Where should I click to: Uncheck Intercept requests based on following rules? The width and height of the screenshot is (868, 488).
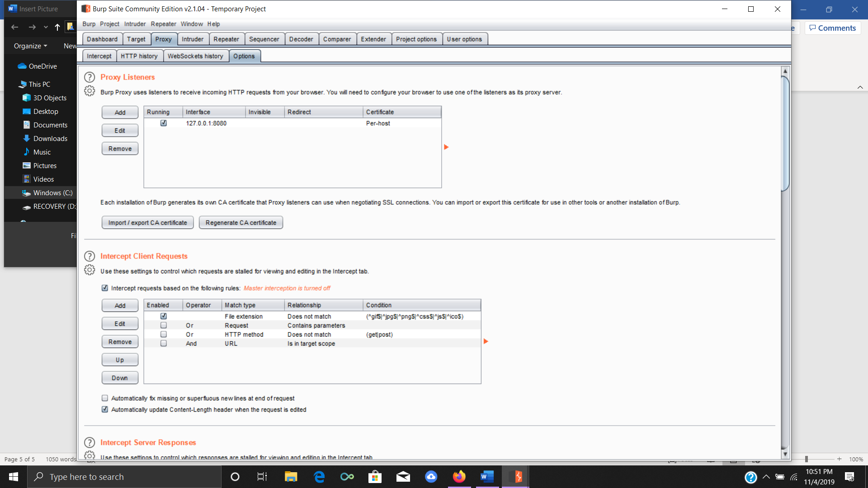[x=105, y=288]
